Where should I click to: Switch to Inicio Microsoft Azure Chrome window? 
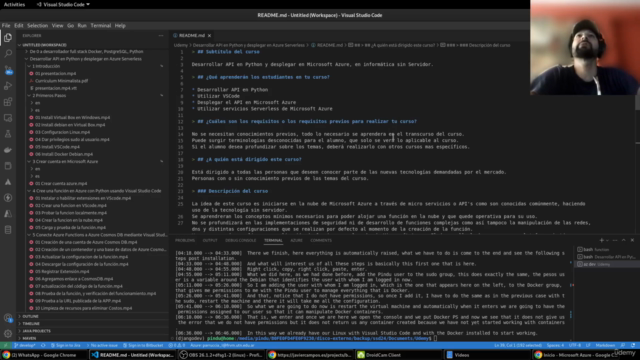576,355
